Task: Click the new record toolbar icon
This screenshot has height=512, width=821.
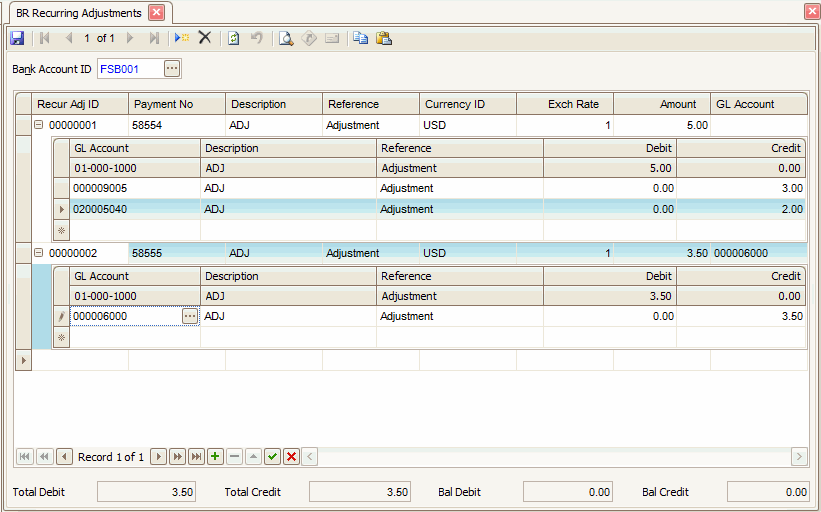Action: tap(181, 38)
